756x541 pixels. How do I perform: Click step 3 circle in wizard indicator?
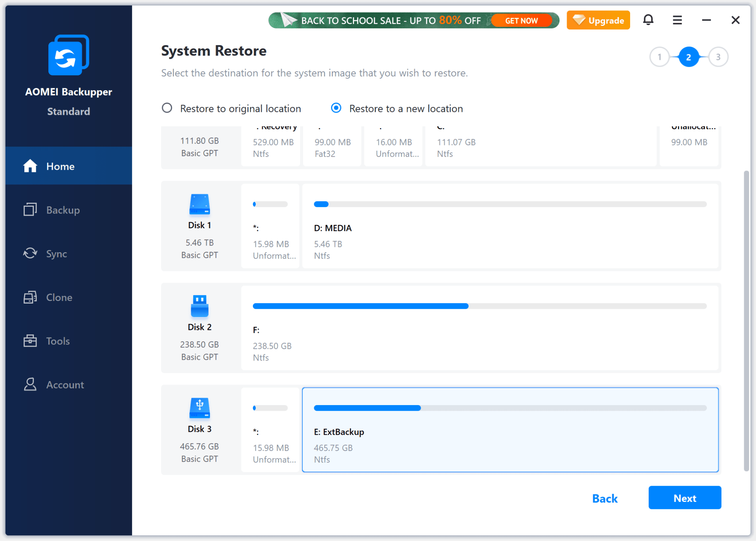click(x=718, y=57)
